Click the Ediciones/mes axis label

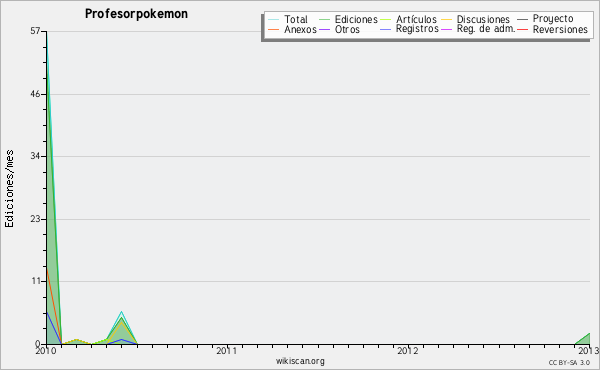(x=9, y=189)
